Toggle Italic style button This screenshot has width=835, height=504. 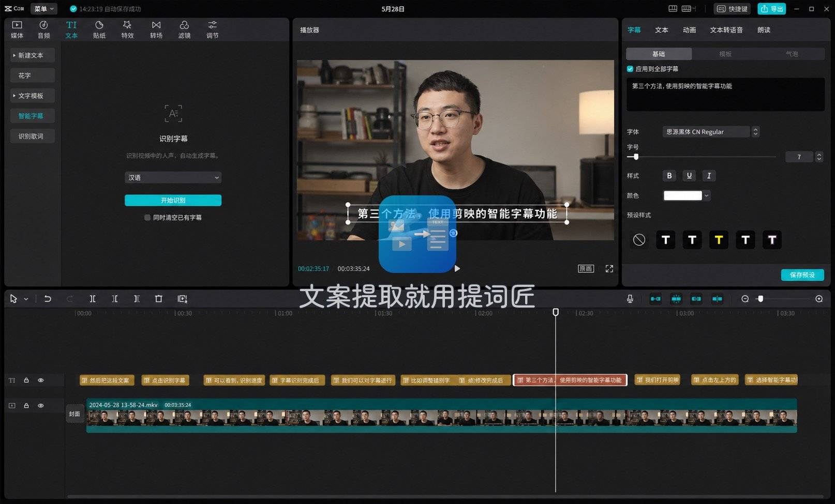709,176
